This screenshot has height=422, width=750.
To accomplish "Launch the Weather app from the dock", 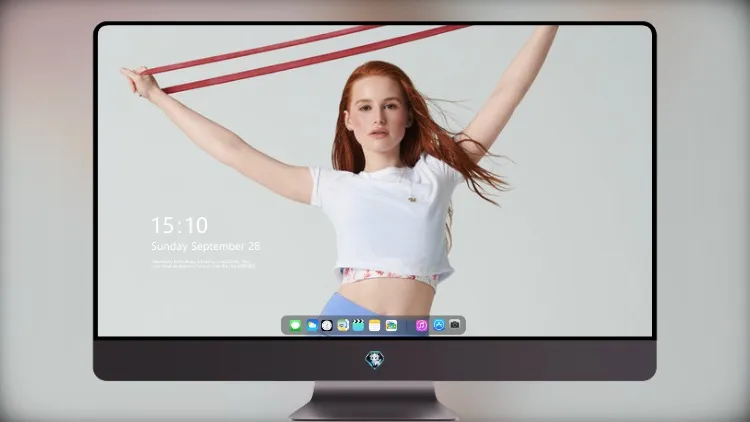I will [311, 326].
